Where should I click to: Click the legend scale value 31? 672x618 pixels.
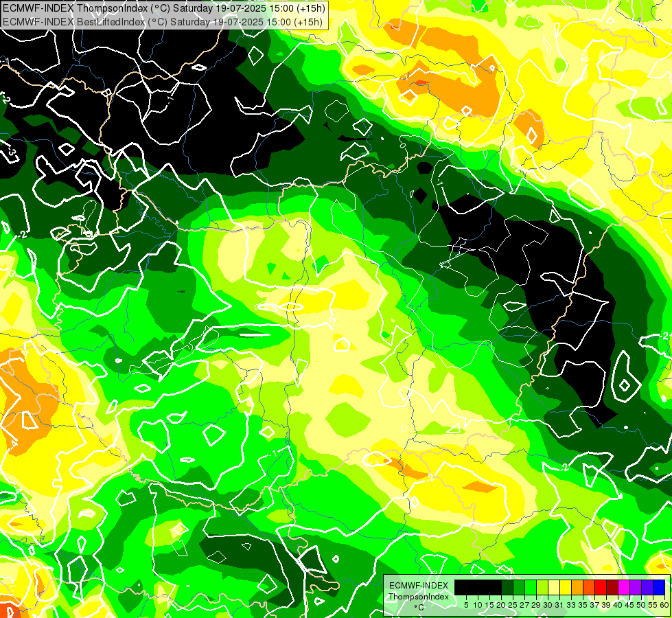(559, 605)
